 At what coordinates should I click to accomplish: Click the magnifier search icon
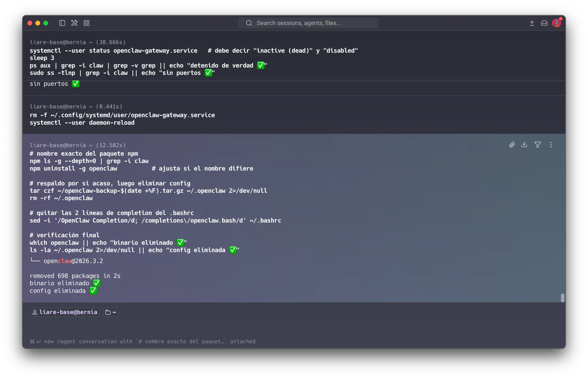249,23
